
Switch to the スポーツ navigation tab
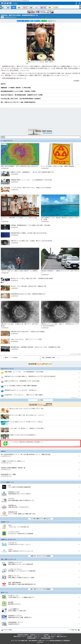coord(25,8)
